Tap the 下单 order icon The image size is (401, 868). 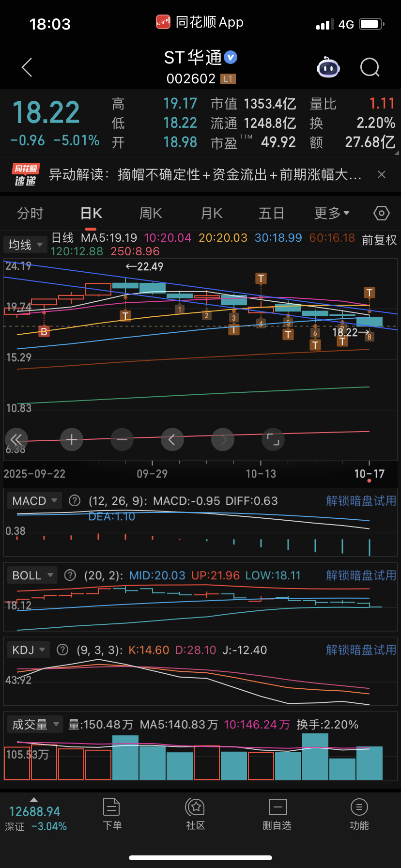point(112,814)
